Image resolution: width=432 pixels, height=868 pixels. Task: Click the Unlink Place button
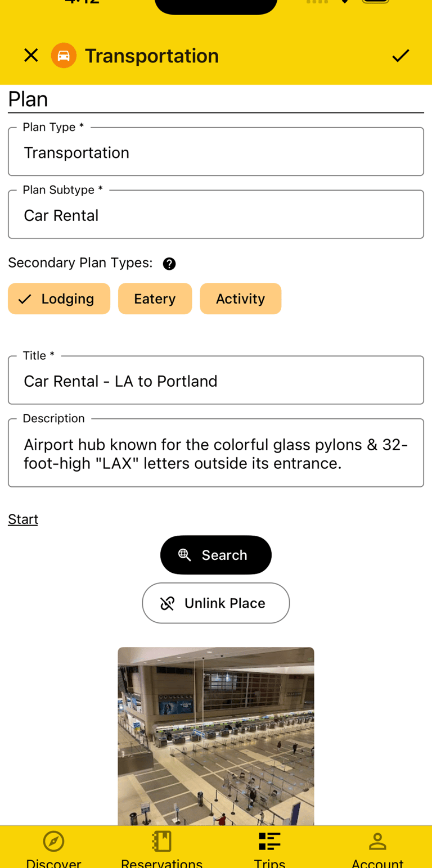pyautogui.click(x=216, y=603)
